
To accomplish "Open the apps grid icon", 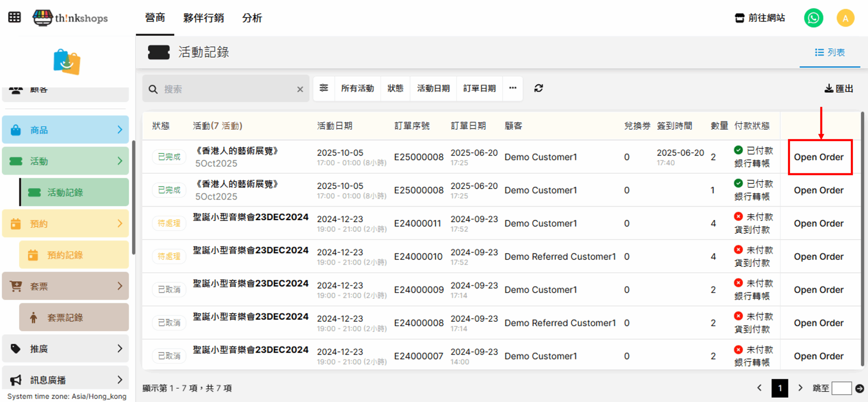I will (14, 17).
